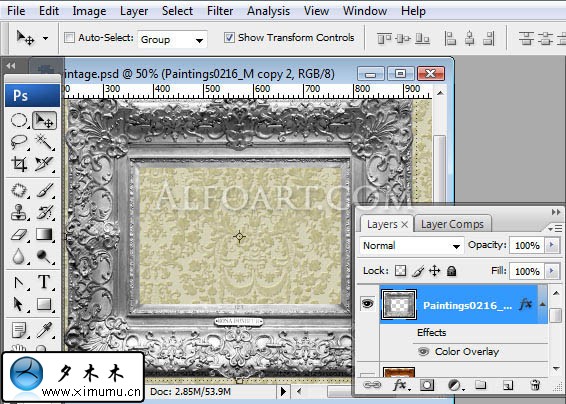The height and width of the screenshot is (404, 566).
Task: Click Align left edges icon
Action: 450,38
